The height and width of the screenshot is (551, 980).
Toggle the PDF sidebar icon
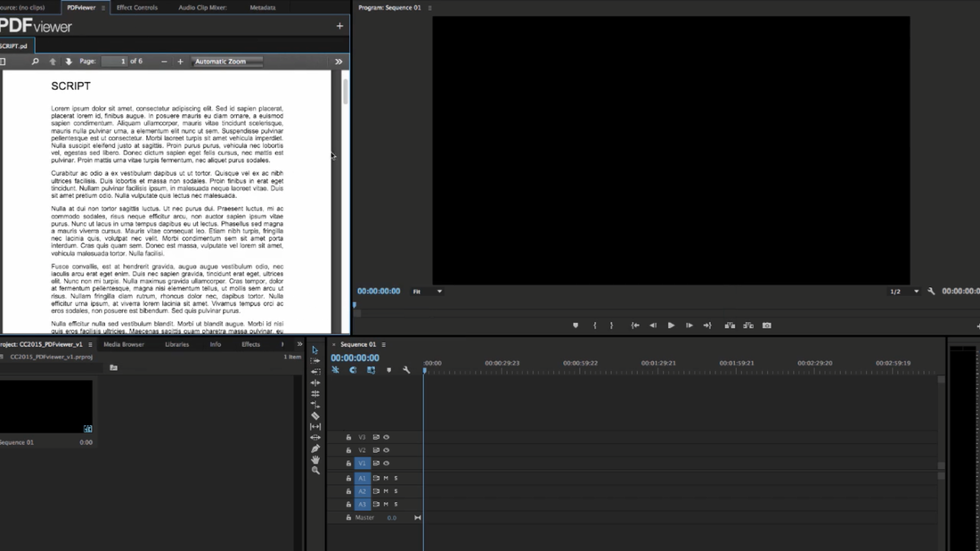pos(3,62)
